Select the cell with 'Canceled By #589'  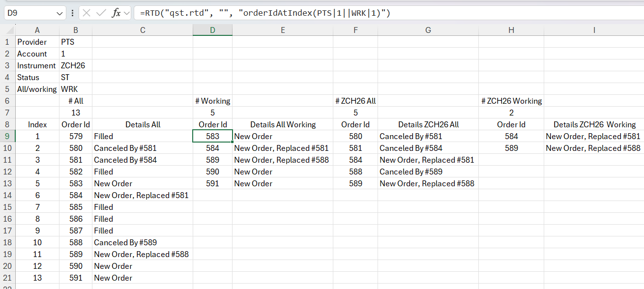(x=143, y=242)
